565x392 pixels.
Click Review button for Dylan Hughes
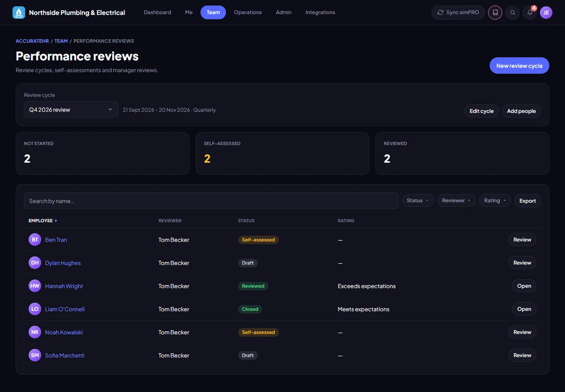tap(522, 263)
